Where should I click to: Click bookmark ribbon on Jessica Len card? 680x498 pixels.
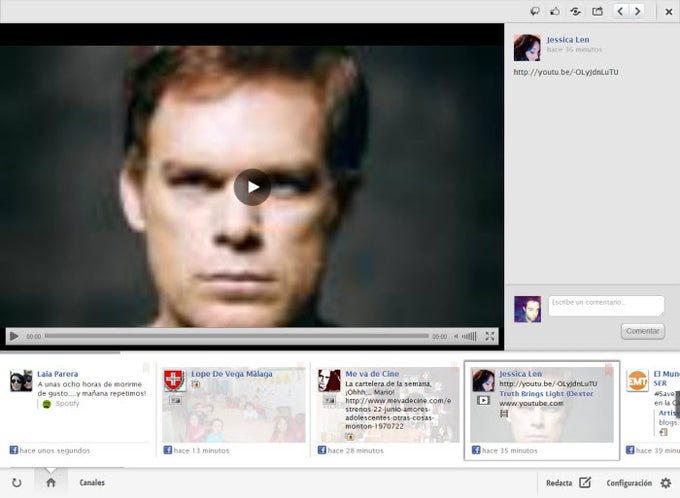click(608, 370)
